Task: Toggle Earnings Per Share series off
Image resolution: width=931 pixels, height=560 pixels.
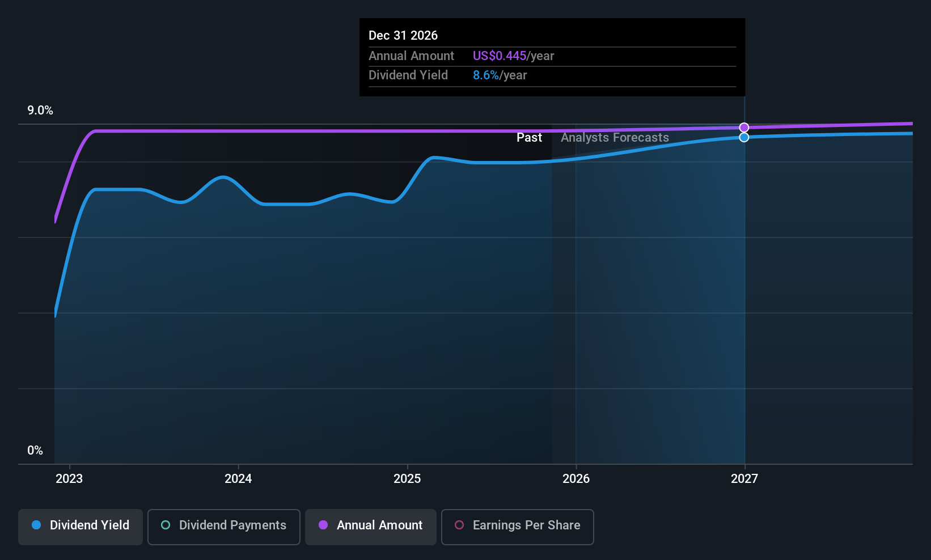Action: click(517, 527)
